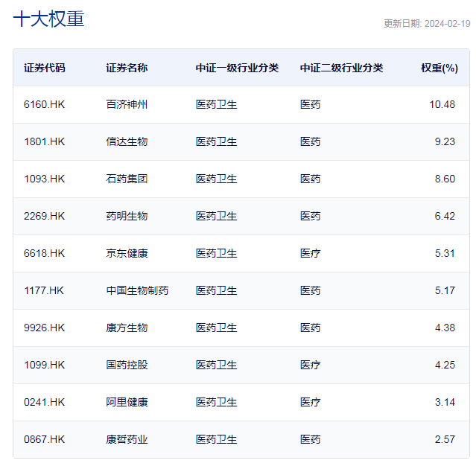Click weight value 5.31
Image resolution: width=476 pixels, height=466 pixels.
click(445, 253)
